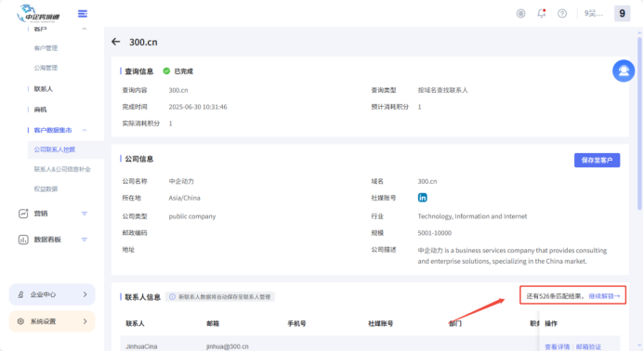Click the username text beside avatar

click(x=594, y=14)
